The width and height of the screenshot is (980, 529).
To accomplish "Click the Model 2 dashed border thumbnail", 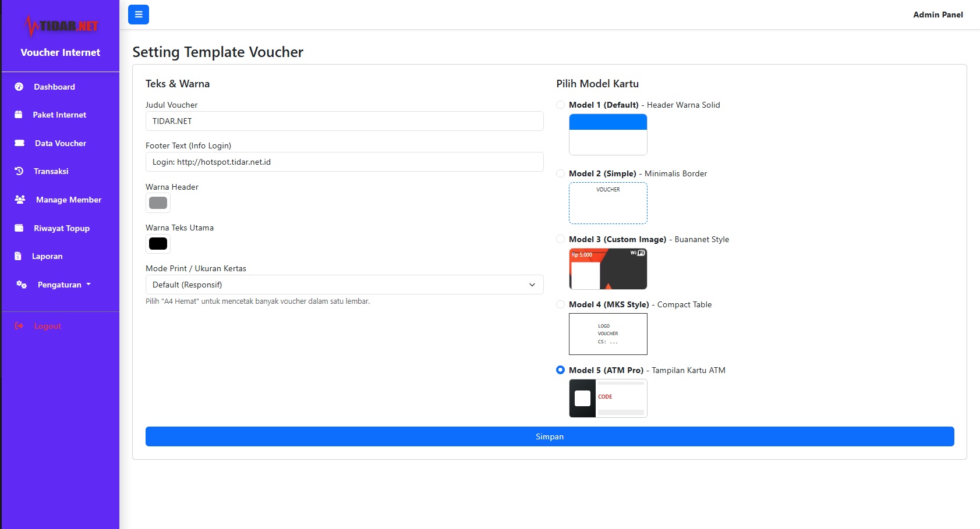I will click(x=608, y=203).
